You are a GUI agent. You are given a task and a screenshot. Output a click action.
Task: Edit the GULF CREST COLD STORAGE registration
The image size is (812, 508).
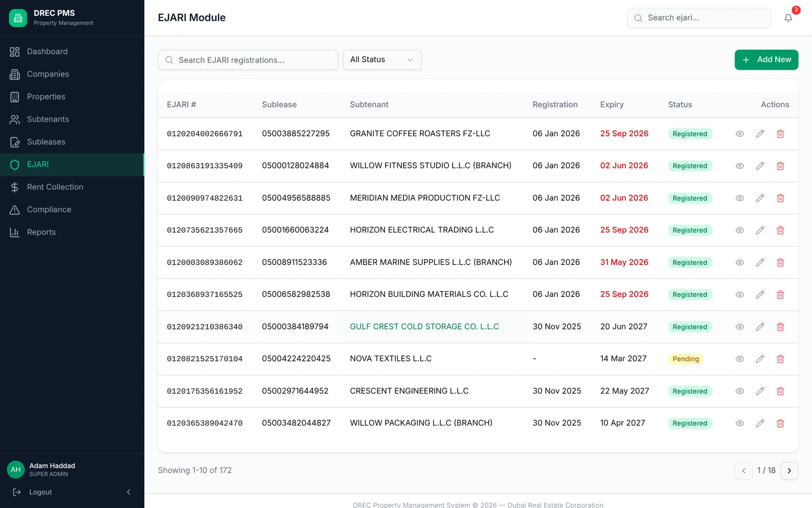coord(760,327)
